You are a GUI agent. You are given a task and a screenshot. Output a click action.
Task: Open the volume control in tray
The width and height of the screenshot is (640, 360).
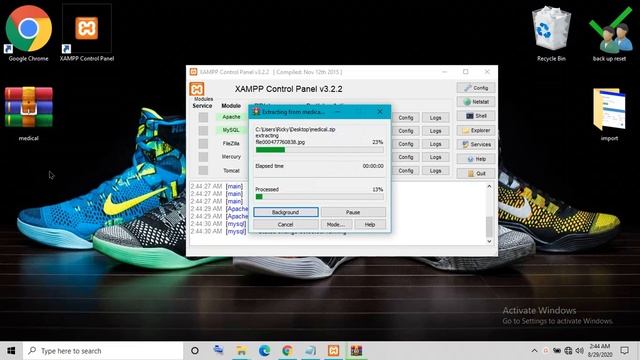pyautogui.click(x=579, y=351)
